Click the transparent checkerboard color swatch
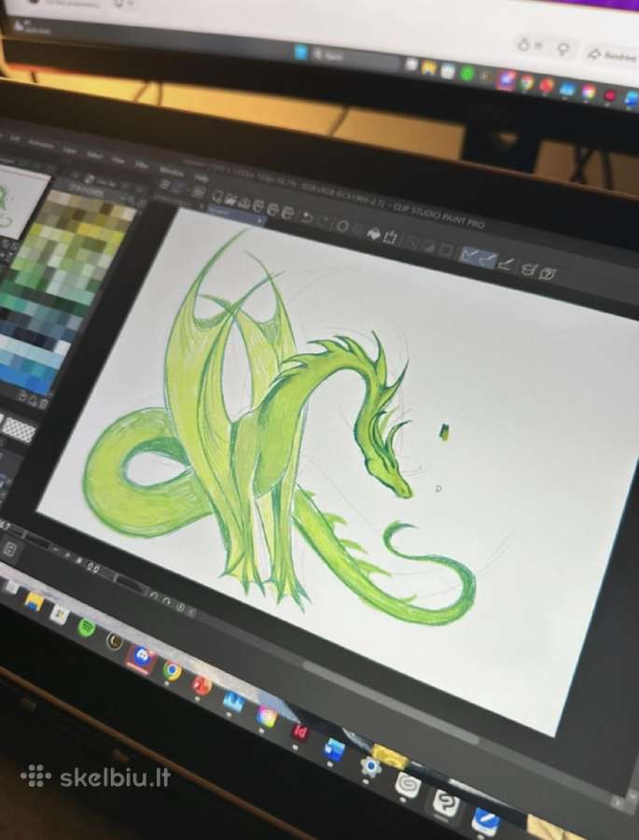Viewport: 639px width, 840px height. pyautogui.click(x=19, y=429)
